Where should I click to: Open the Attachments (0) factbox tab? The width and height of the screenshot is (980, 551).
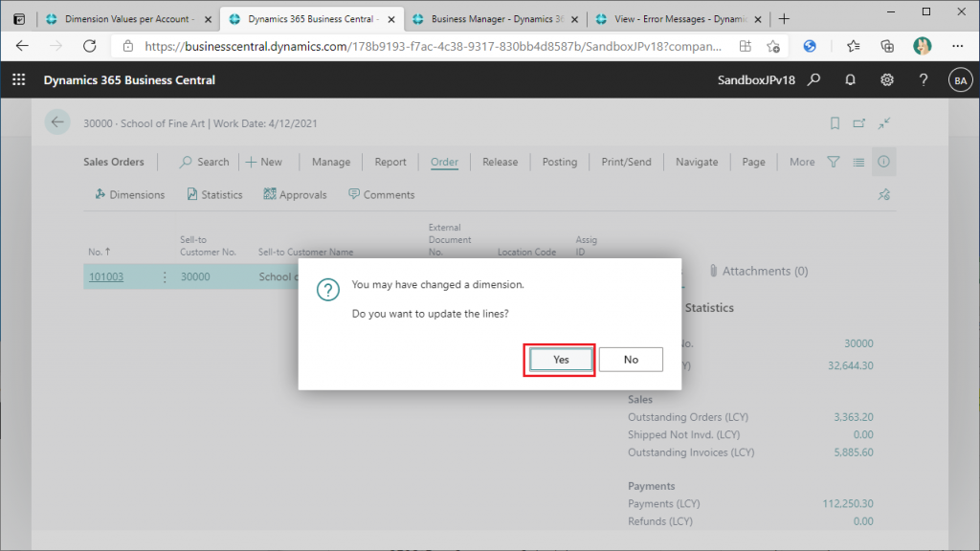coord(759,271)
